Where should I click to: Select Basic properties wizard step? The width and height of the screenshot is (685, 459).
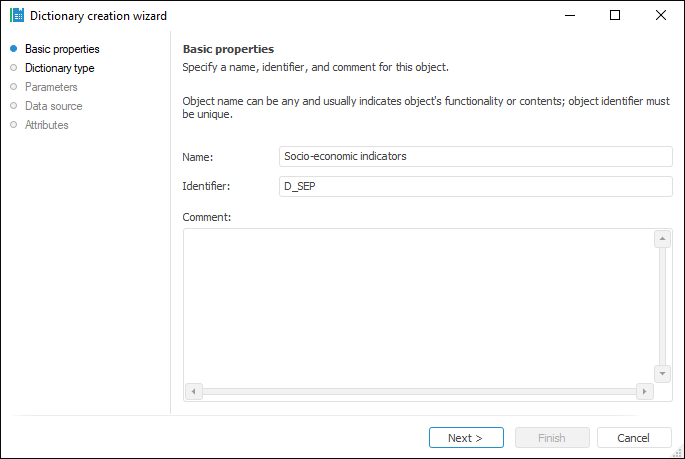click(x=62, y=49)
